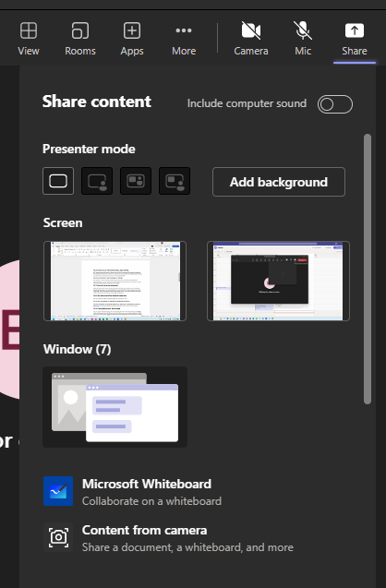
Task: Click the 'Presenter mode' heading
Action: [x=89, y=149]
